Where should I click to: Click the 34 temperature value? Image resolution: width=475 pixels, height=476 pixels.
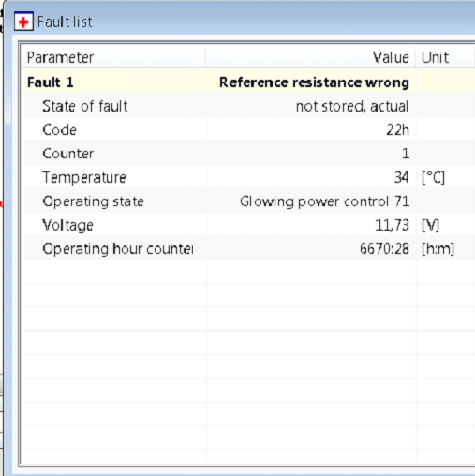(402, 177)
